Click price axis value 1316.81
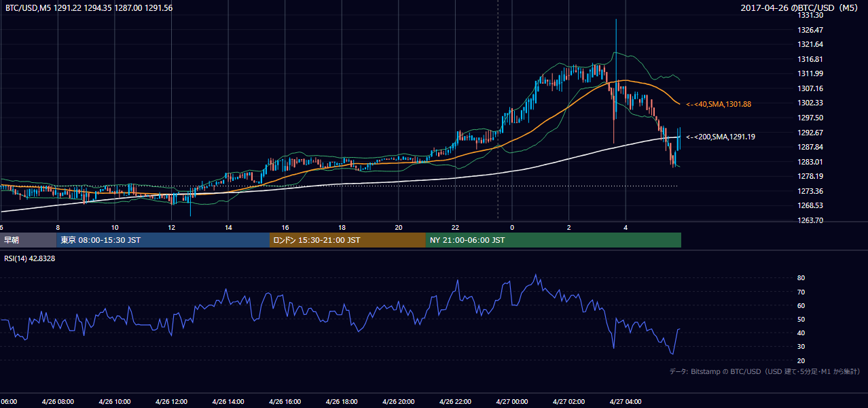868x408 pixels. click(810, 59)
